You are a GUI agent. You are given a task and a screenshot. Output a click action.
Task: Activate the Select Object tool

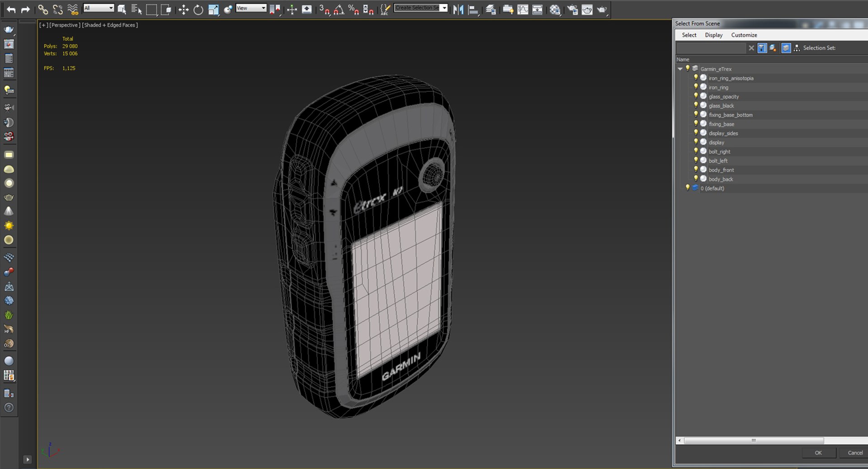[122, 9]
